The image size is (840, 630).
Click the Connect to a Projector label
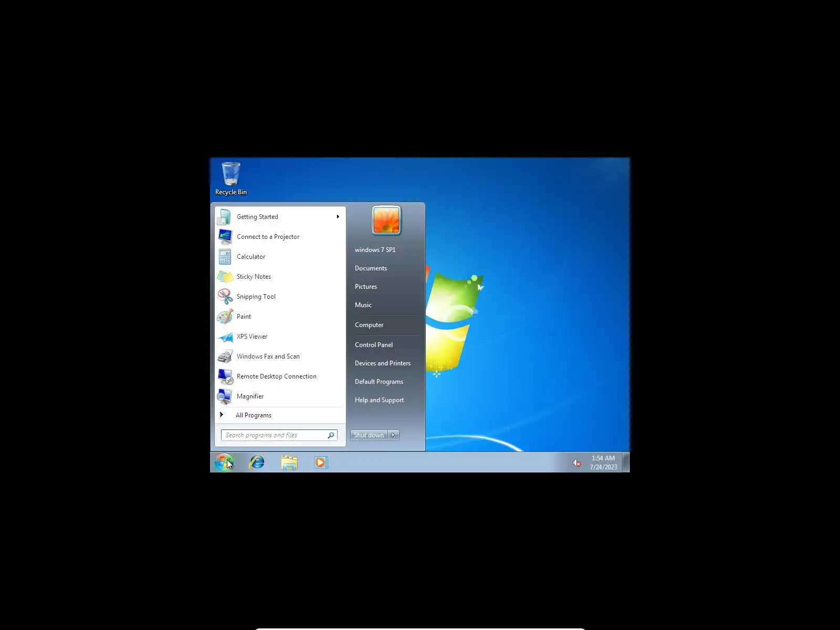[x=268, y=237]
